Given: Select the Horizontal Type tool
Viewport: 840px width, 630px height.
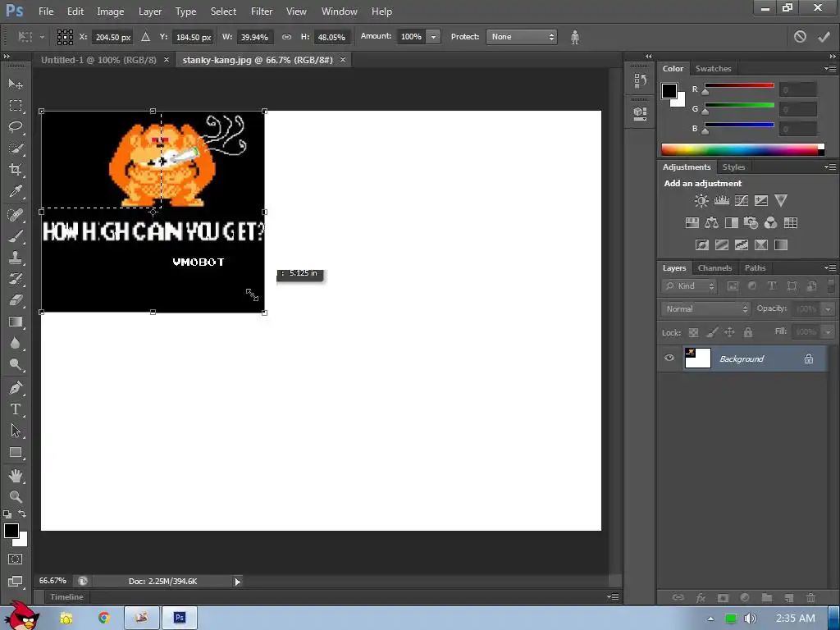Looking at the screenshot, I should pyautogui.click(x=16, y=409).
